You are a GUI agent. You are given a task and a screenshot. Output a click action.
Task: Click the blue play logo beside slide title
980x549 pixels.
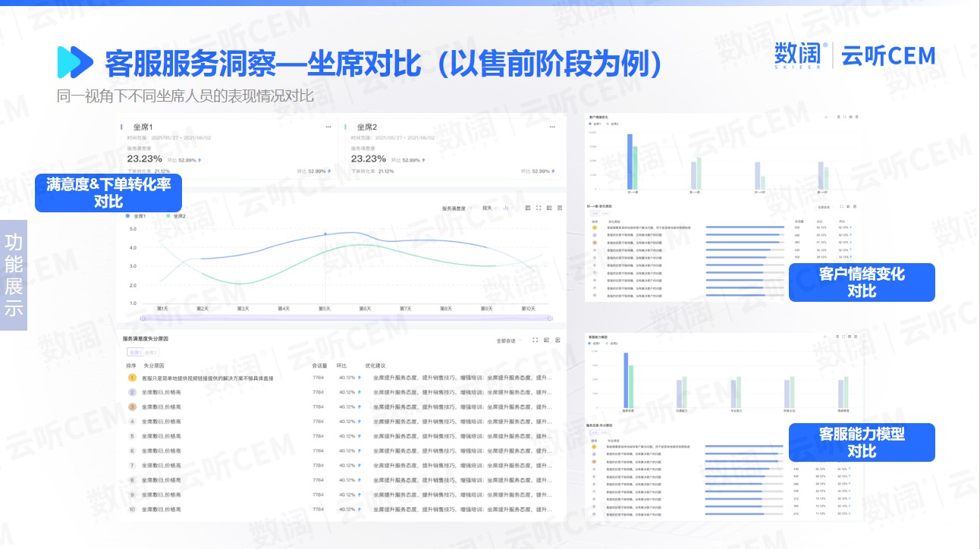point(75,62)
